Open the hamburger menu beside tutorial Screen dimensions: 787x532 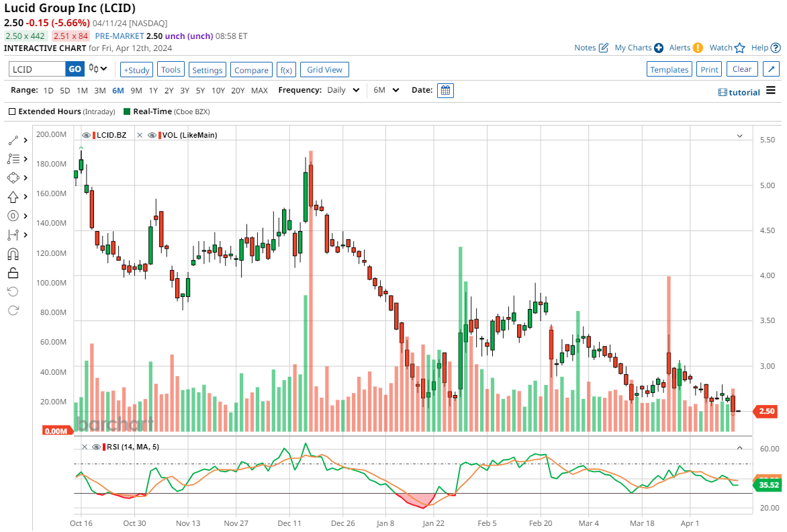[771, 91]
